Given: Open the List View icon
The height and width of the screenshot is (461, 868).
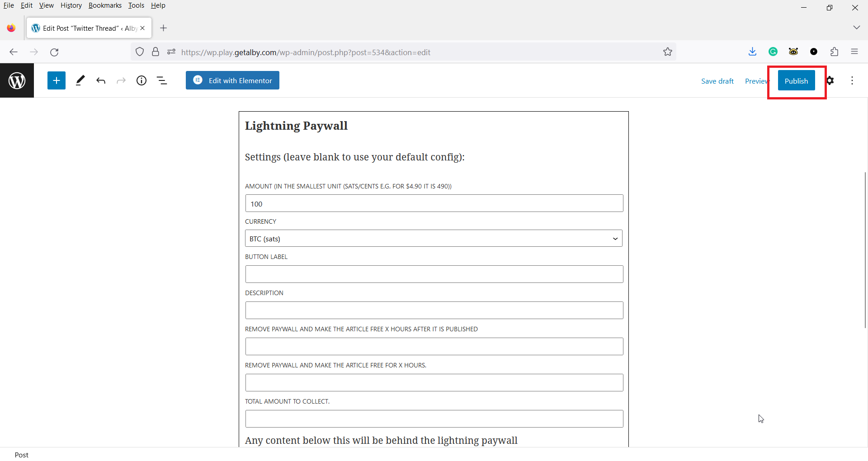Looking at the screenshot, I should pyautogui.click(x=162, y=80).
